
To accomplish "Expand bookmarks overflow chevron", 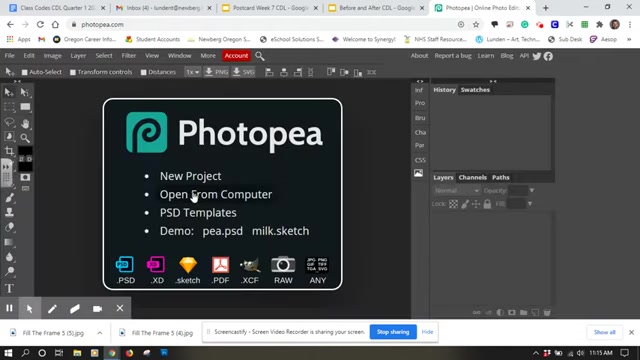I will click(x=629, y=40).
